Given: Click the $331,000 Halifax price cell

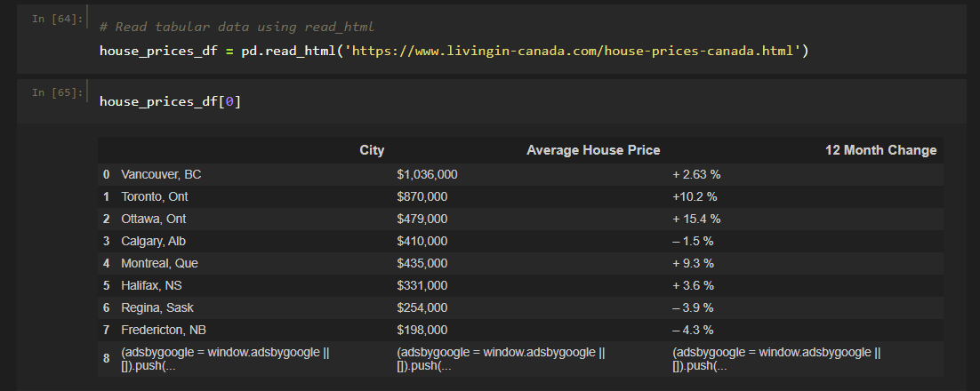Looking at the screenshot, I should coord(422,285).
